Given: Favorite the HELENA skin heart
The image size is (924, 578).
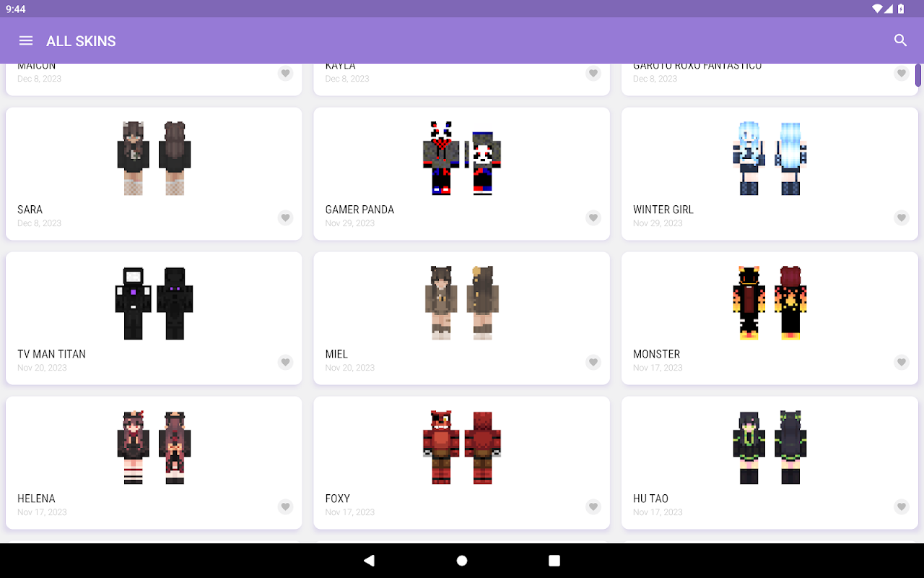Looking at the screenshot, I should tap(286, 506).
